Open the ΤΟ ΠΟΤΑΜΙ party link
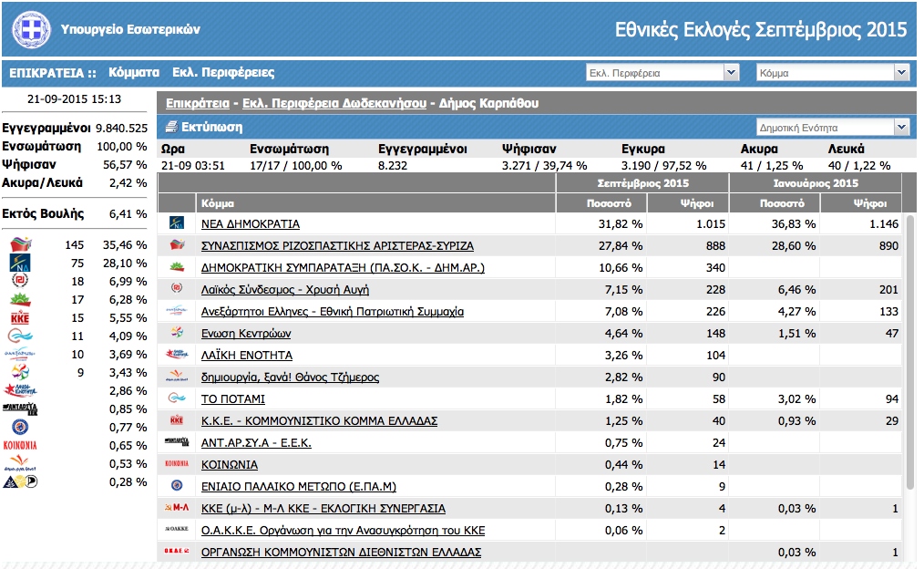 [x=232, y=399]
